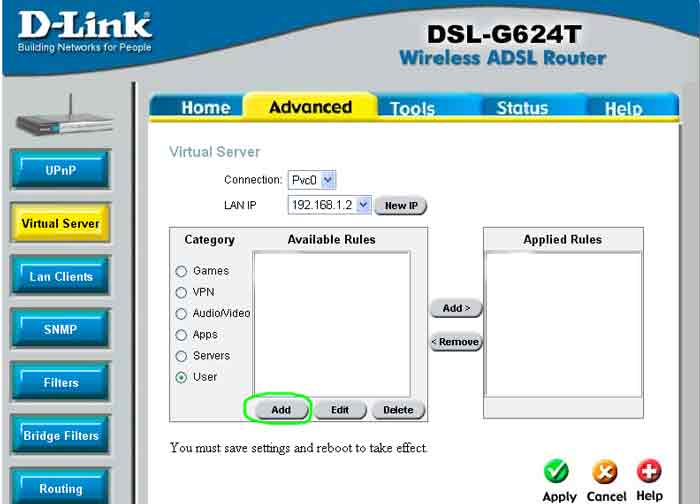Screen dimensions: 700x504
Task: Select the VPN category radio button
Action: [x=181, y=292]
